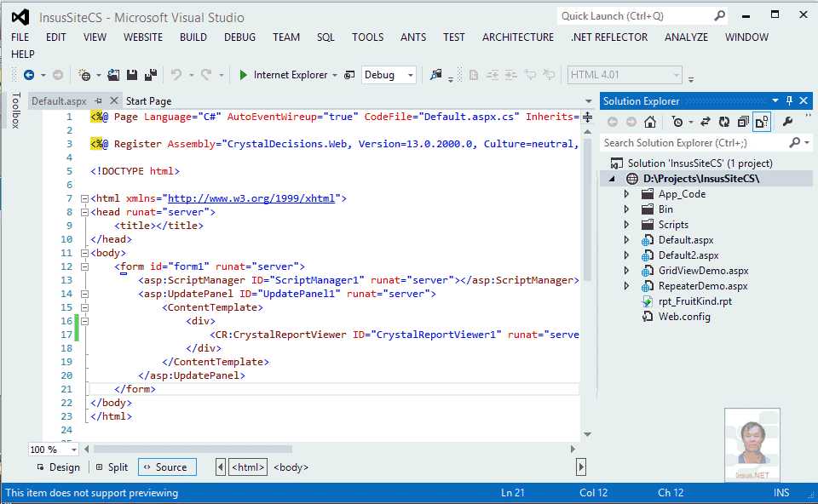Switch to the Start Page tab
Screen dimensions: 818x504
pos(148,101)
